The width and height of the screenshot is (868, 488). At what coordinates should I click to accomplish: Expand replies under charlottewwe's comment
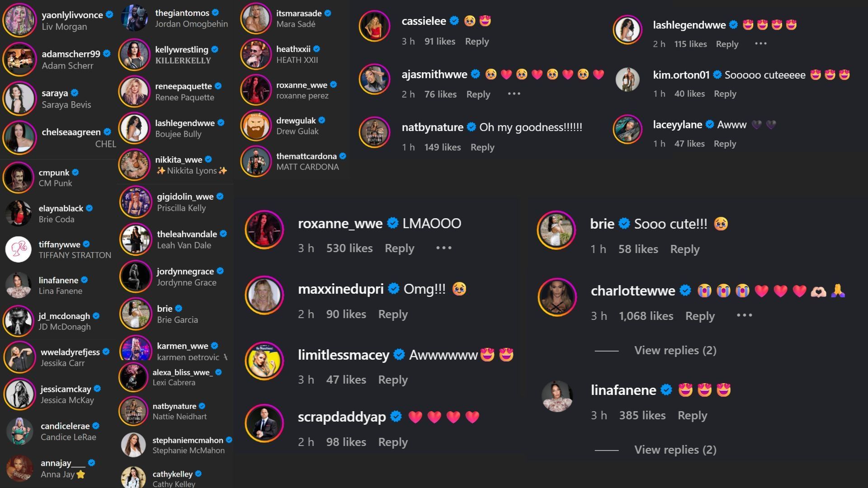click(675, 350)
